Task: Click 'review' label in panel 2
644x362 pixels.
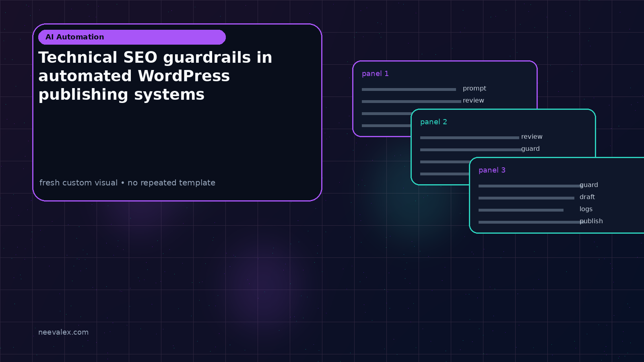Action: point(532,137)
